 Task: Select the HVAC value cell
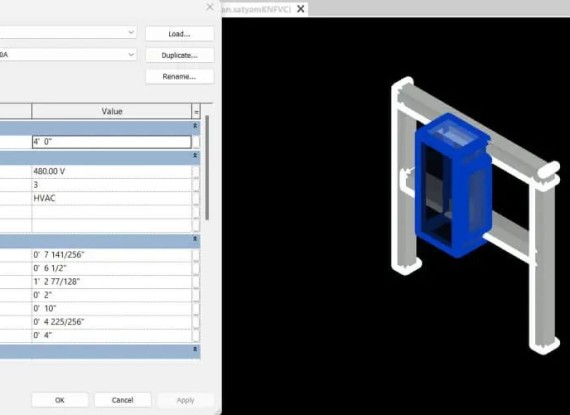click(112, 198)
